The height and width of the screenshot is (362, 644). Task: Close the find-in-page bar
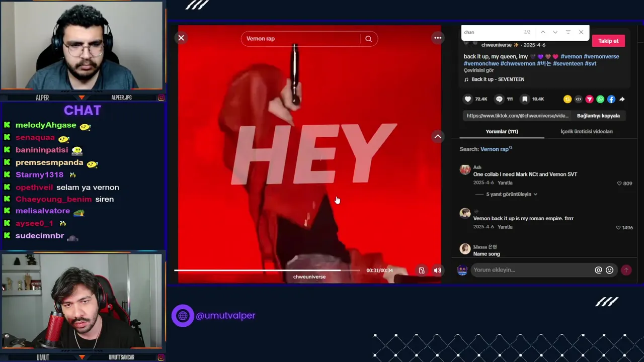[581, 32]
